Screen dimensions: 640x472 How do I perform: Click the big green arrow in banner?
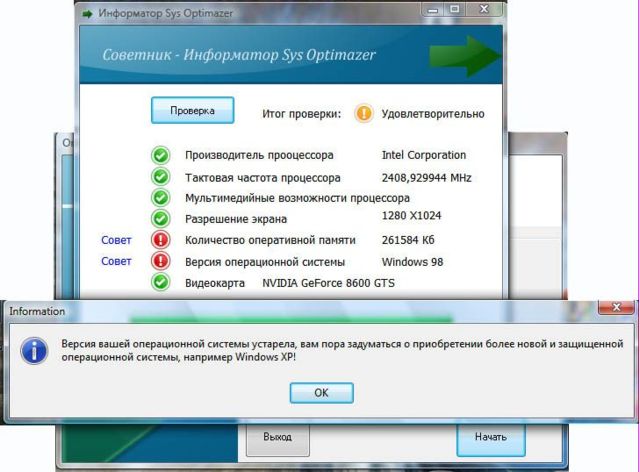point(465,56)
